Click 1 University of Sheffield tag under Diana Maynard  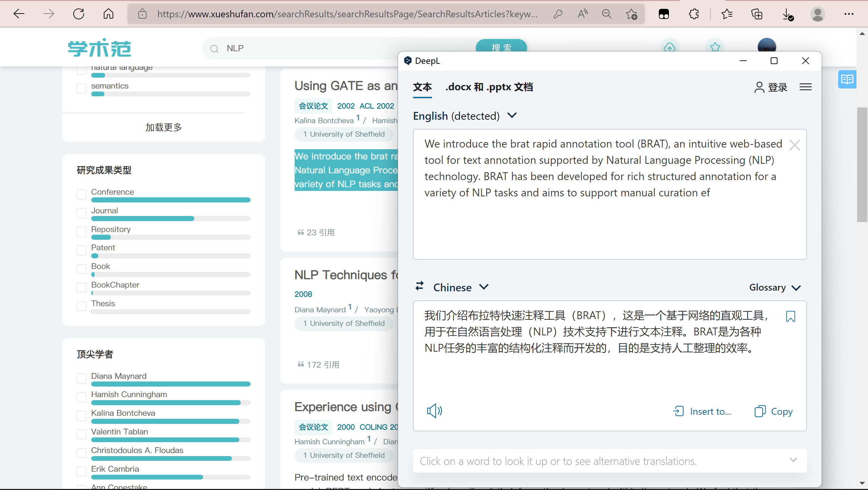coord(344,323)
